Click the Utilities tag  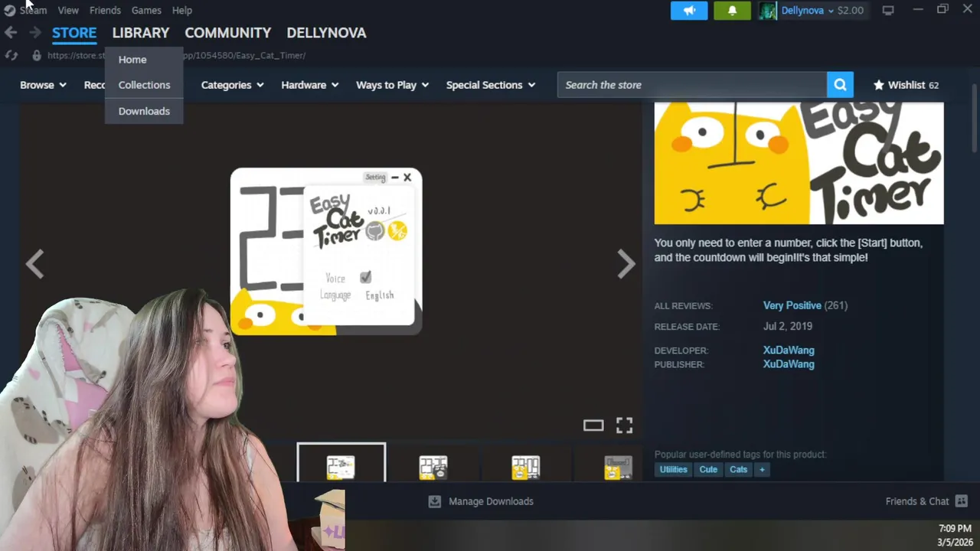click(x=674, y=469)
